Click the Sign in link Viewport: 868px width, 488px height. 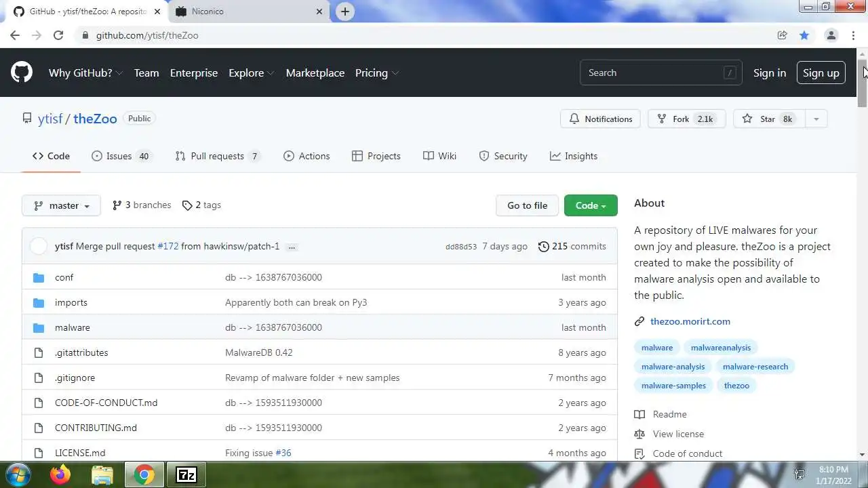click(770, 73)
